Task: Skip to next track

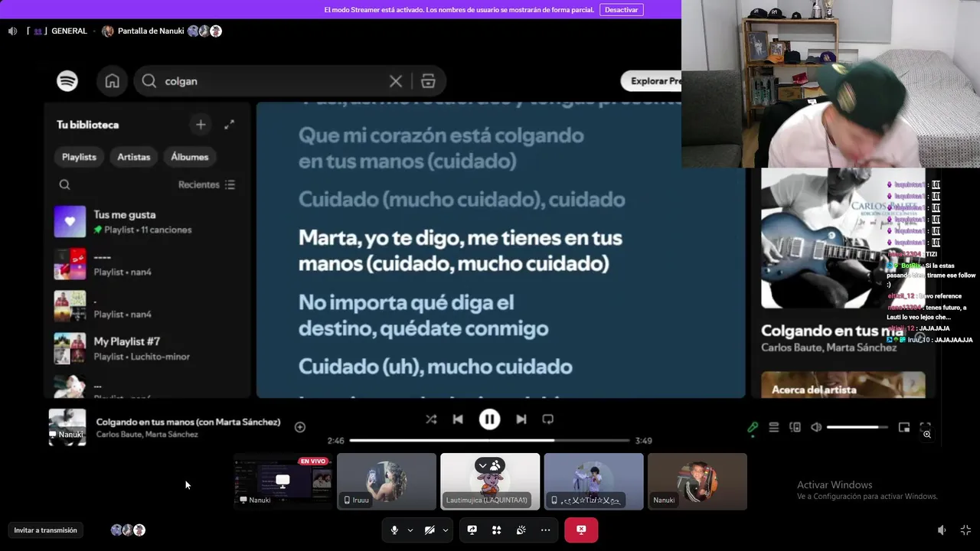Action: pos(521,419)
